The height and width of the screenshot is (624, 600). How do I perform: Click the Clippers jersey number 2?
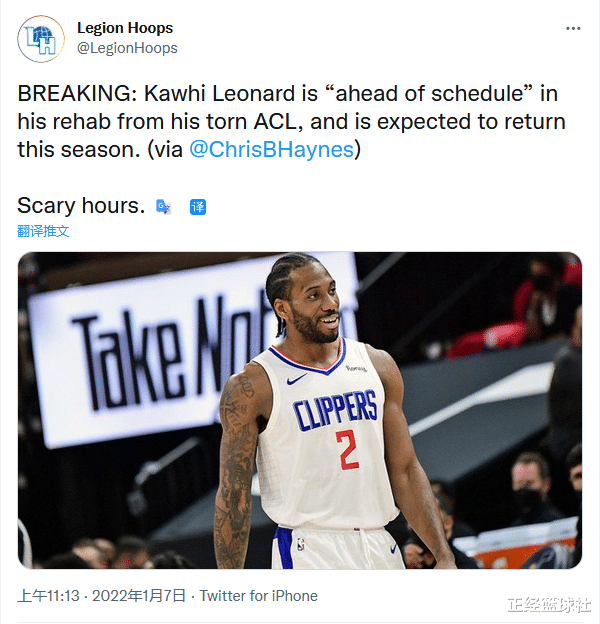click(347, 450)
